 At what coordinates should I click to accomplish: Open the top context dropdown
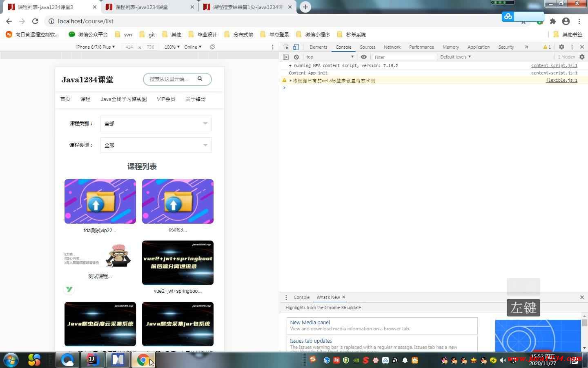(330, 57)
